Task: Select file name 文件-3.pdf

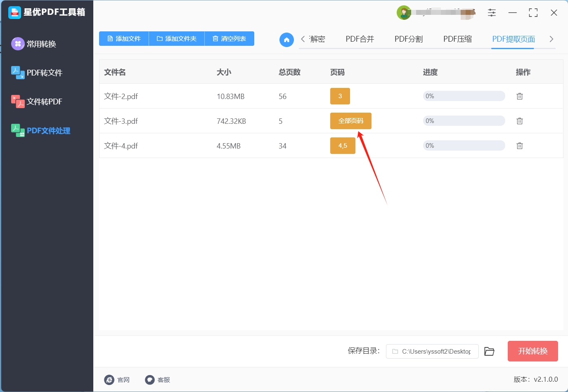Action: coord(121,121)
